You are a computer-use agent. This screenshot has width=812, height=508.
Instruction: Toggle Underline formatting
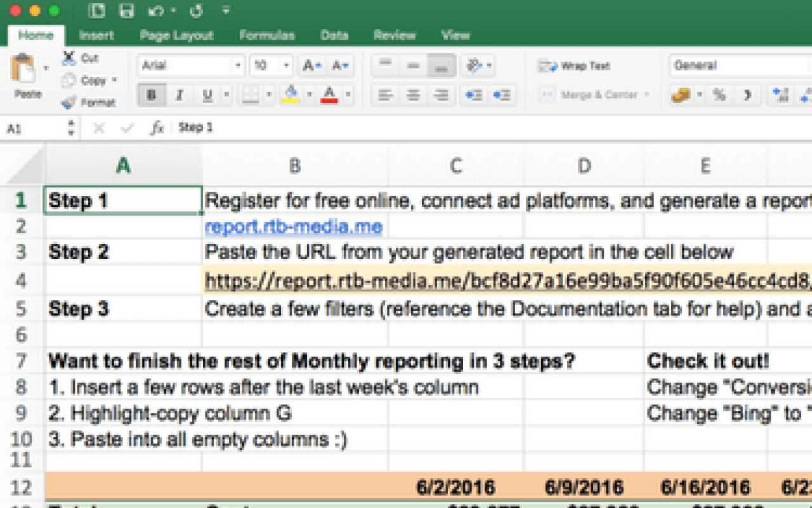pyautogui.click(x=207, y=95)
